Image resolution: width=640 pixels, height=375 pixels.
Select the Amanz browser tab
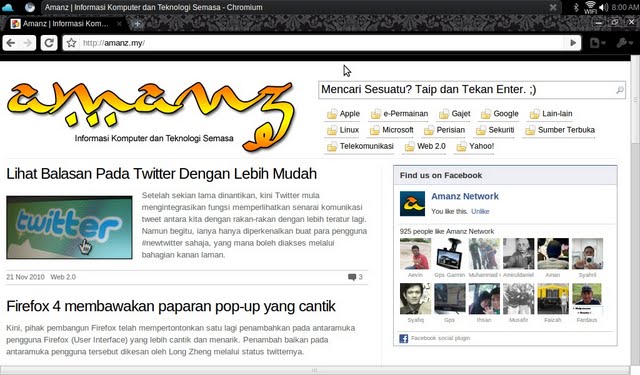65,24
